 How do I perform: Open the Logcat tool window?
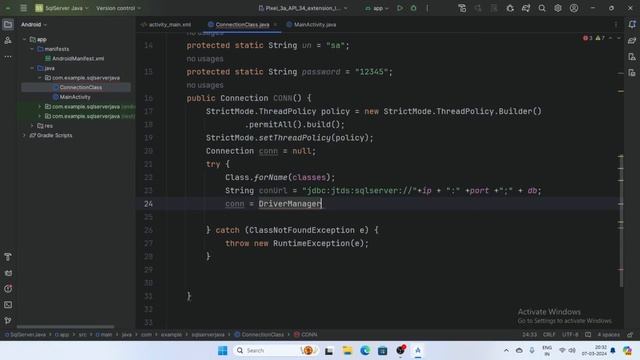[x=8, y=273]
